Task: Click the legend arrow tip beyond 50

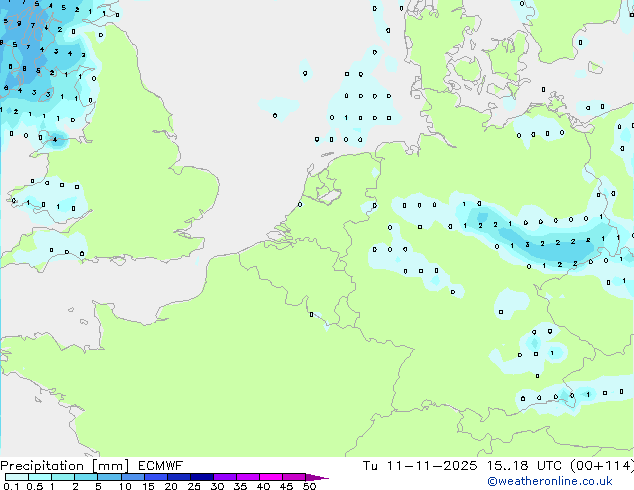Action: click(x=317, y=477)
